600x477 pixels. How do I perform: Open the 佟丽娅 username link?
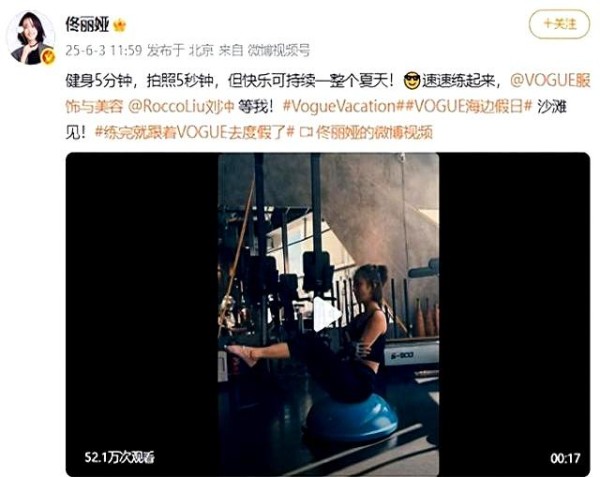click(x=88, y=24)
